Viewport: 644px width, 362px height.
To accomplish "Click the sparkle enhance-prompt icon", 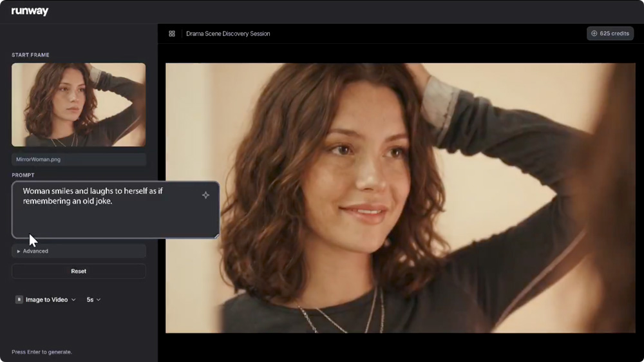I will pos(206,195).
